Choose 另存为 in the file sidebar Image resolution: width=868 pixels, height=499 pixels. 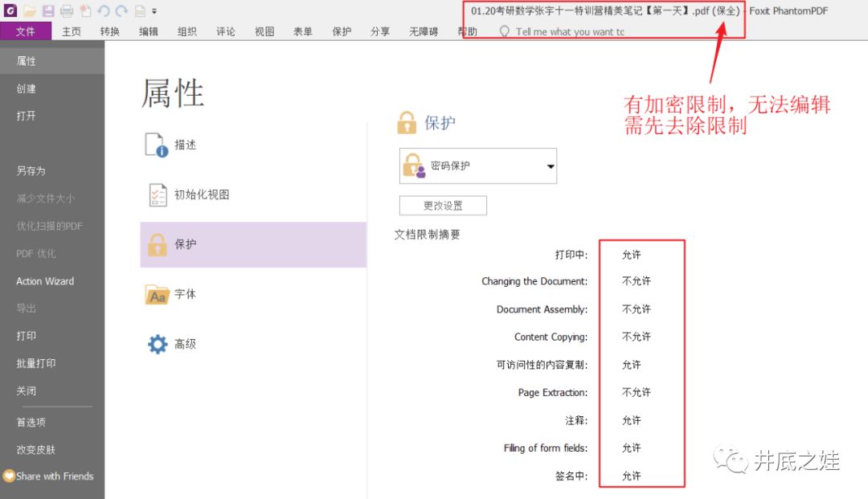31,171
